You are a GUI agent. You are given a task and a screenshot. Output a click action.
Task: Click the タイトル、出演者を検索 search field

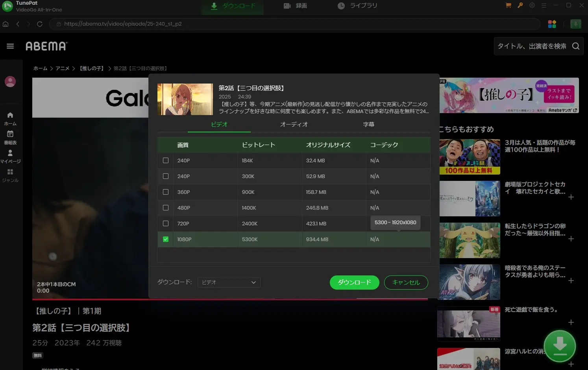pyautogui.click(x=531, y=46)
